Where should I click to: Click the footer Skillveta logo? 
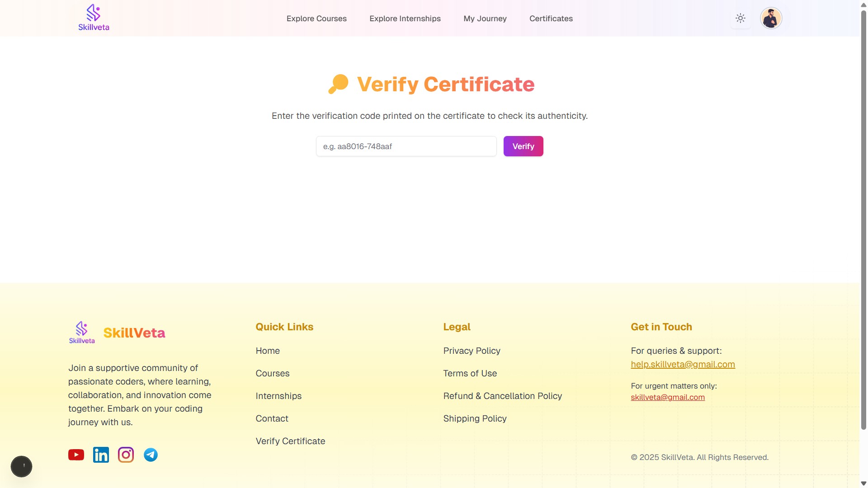click(82, 333)
